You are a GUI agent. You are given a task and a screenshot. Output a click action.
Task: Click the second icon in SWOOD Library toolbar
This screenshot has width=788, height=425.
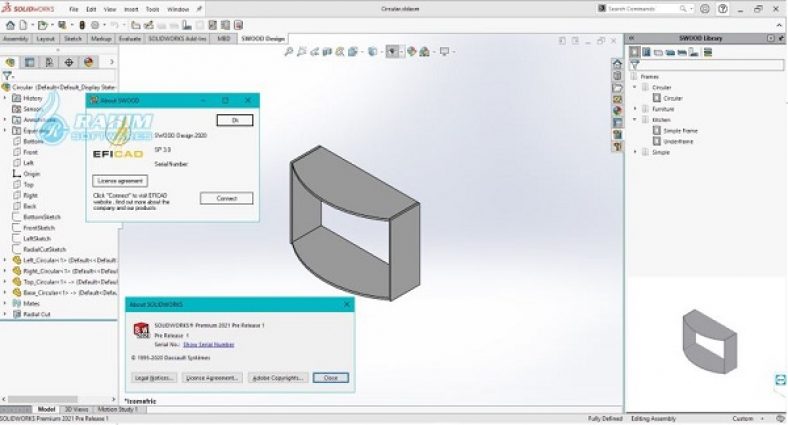[x=646, y=52]
